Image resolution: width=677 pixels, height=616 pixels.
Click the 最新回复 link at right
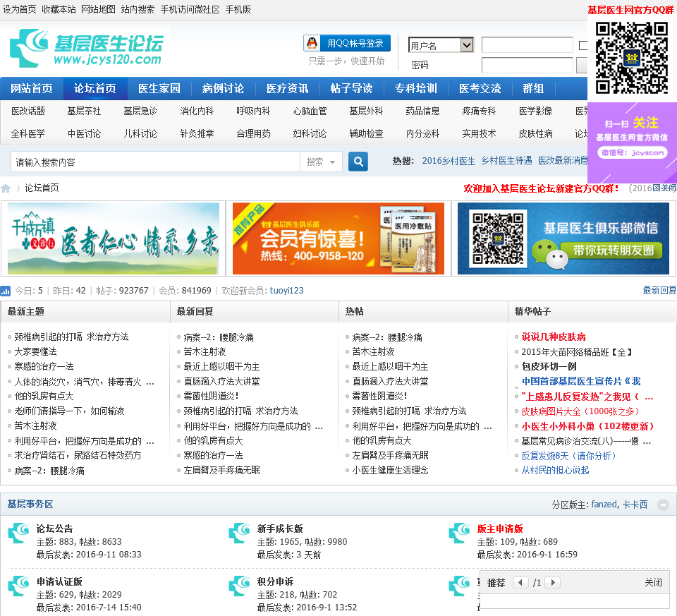(x=659, y=290)
